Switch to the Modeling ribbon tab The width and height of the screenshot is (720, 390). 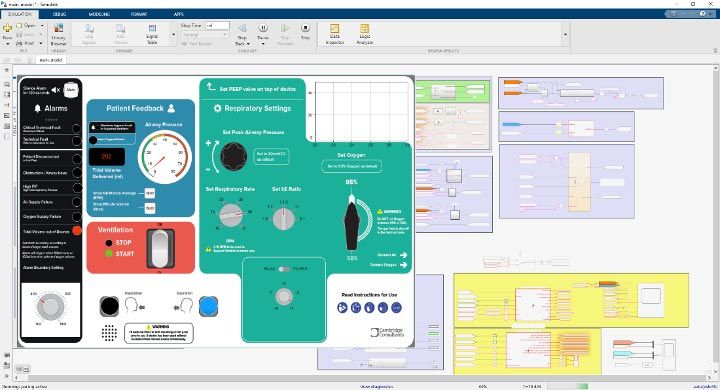(99, 14)
